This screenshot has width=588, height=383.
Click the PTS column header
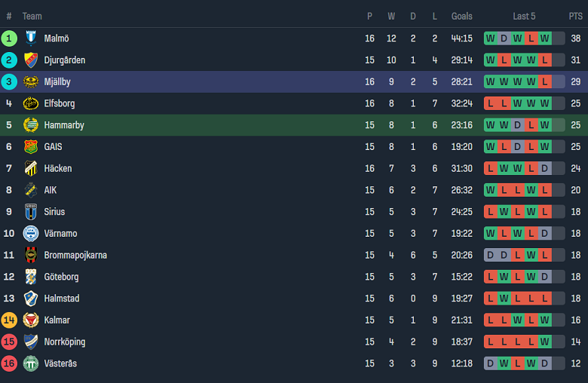(575, 16)
